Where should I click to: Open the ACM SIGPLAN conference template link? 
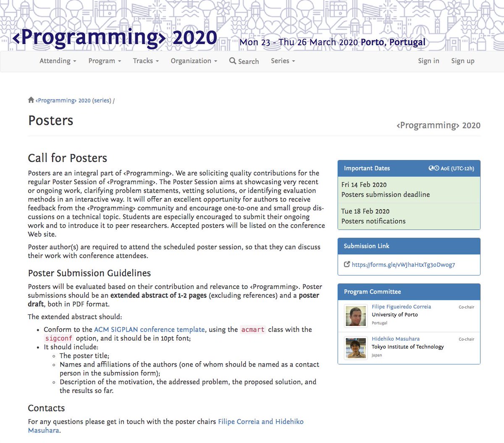[150, 330]
